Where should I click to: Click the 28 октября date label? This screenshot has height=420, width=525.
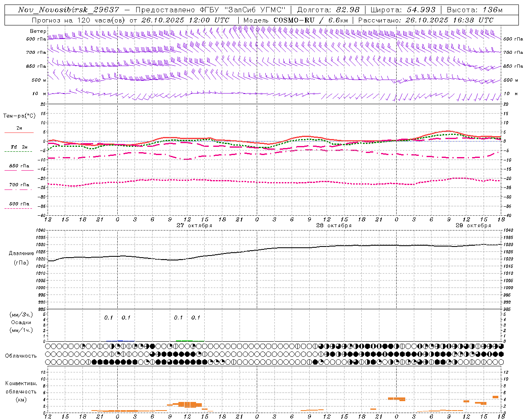pos(334,226)
